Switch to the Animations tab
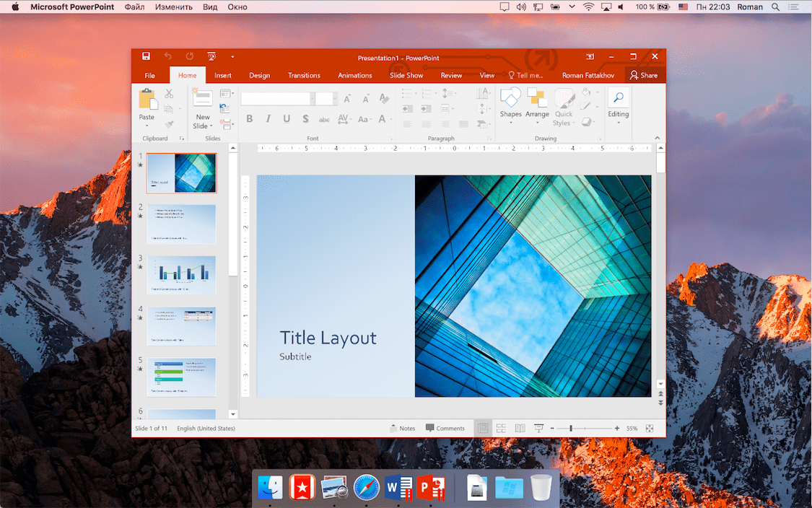 pos(354,75)
